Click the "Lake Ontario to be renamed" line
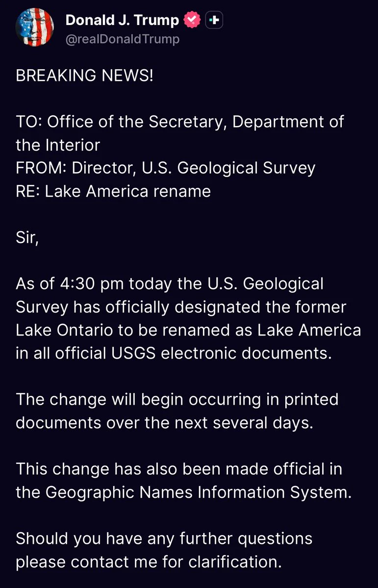Viewport: 378px width, 588px height. 188,331
